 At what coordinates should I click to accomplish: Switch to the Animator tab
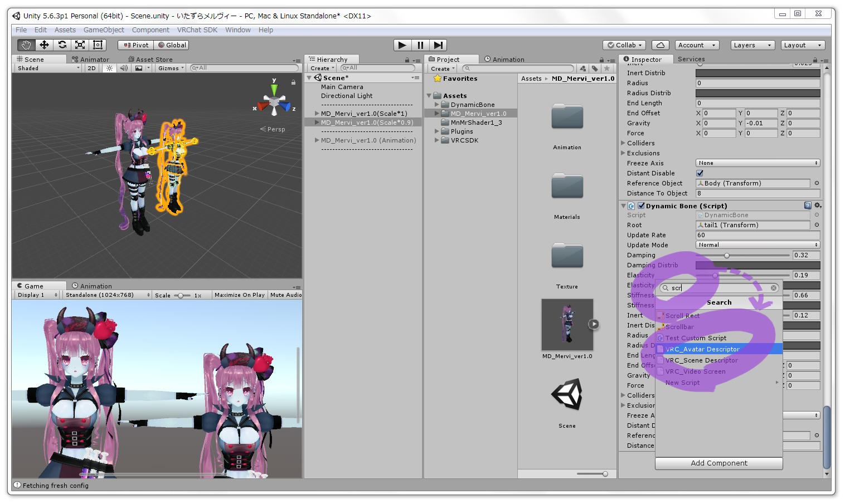(x=91, y=60)
